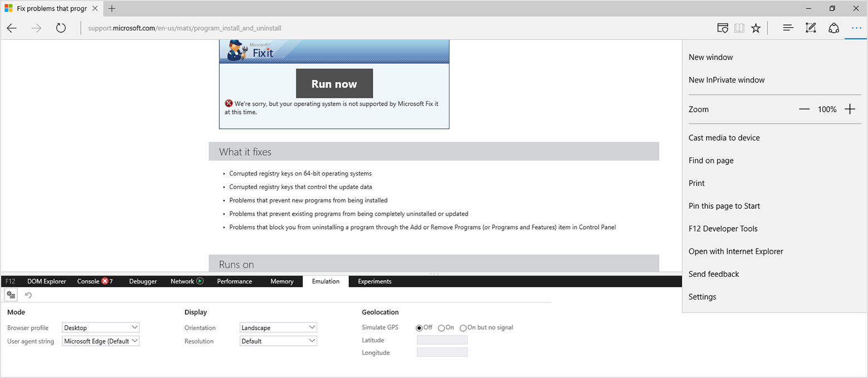Screen dimensions: 868x378
Task: Zoom in using the plus icon
Action: pos(850,110)
